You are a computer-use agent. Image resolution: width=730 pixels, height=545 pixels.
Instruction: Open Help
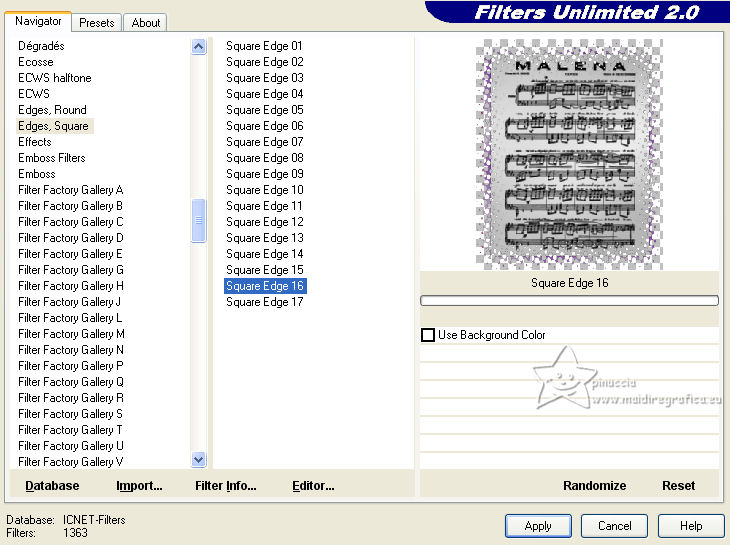[x=691, y=526]
